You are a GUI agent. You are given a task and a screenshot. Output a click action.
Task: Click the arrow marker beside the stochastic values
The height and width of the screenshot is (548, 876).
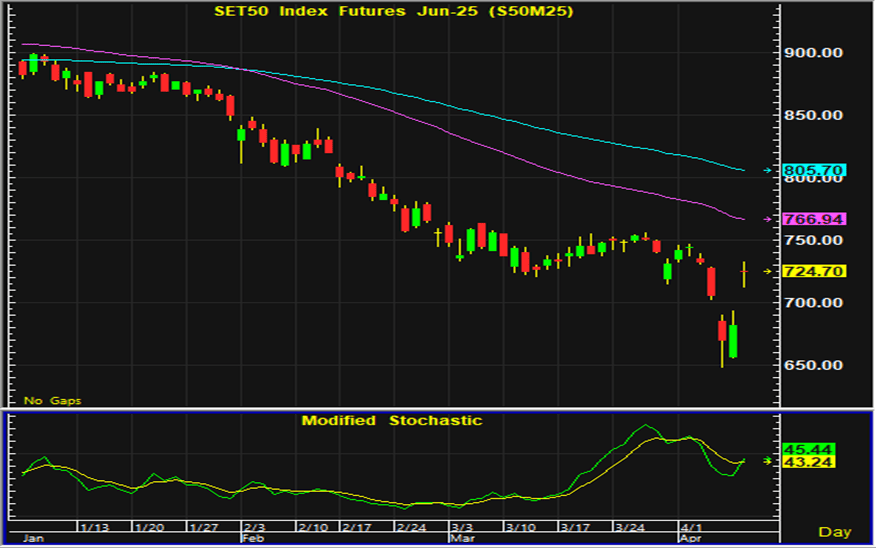(x=767, y=460)
